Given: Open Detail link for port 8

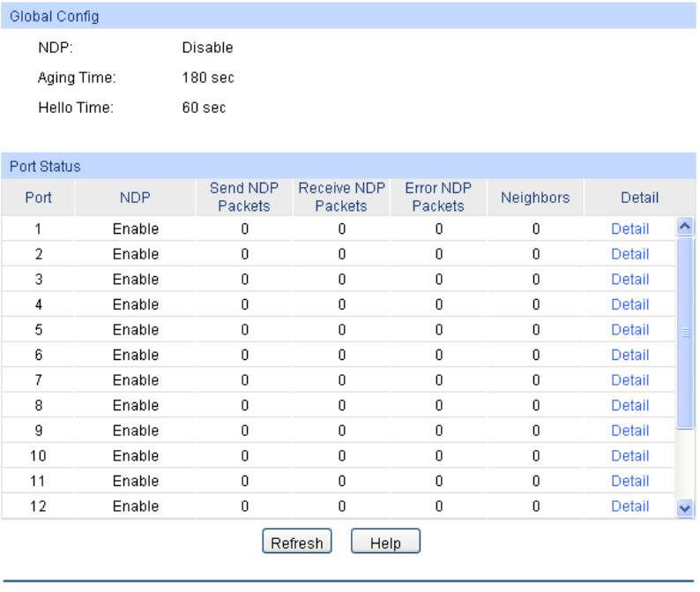Looking at the screenshot, I should 629,406.
